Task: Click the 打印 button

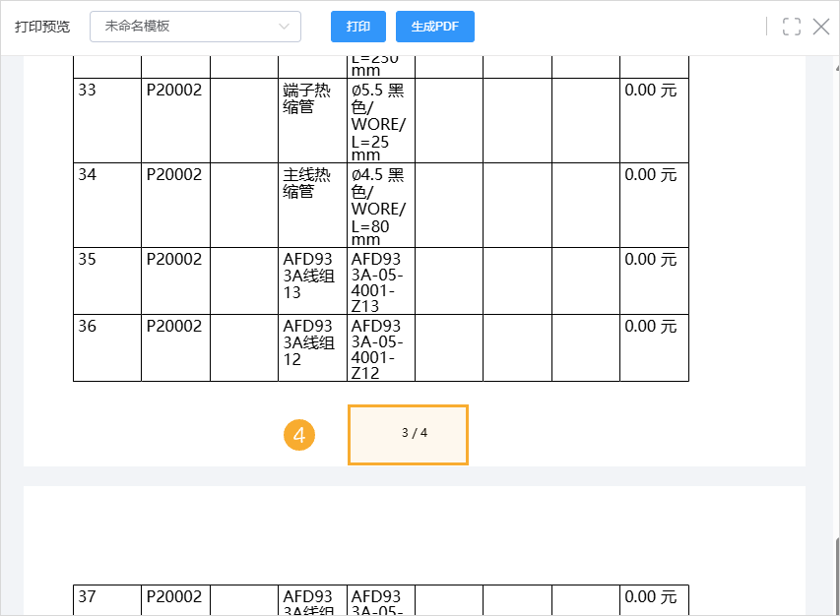Action: [x=357, y=27]
